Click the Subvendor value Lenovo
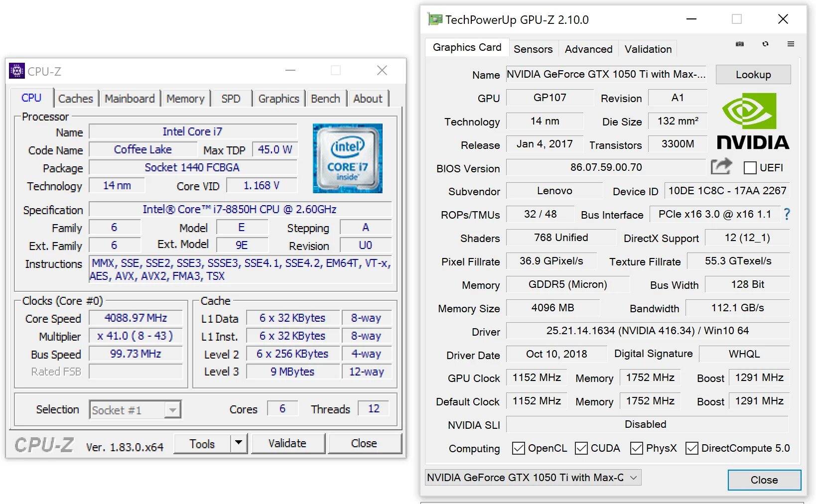This screenshot has width=816, height=504. point(554,191)
